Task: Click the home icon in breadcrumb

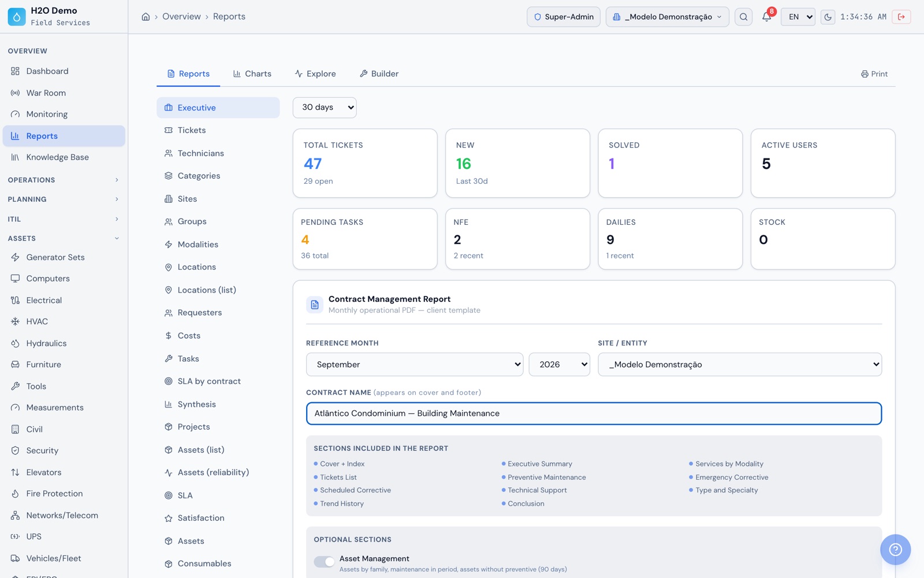Action: (x=146, y=17)
